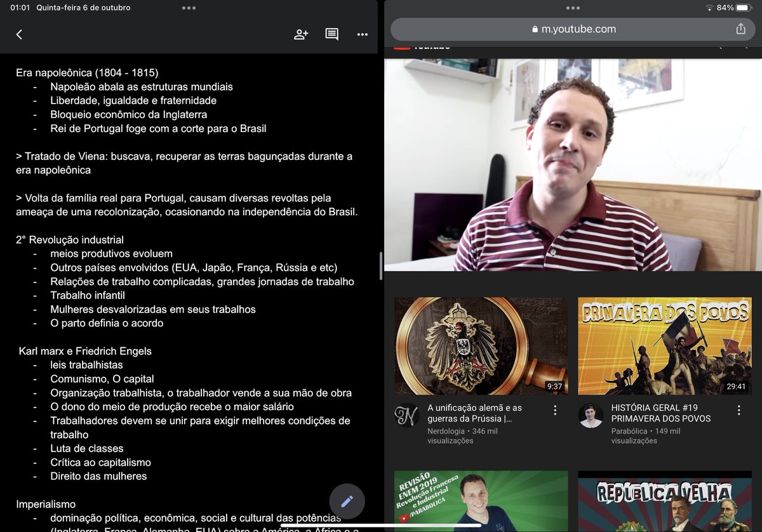Tap the multitasking dots above Safari
This screenshot has height=532, width=762.
click(x=573, y=8)
